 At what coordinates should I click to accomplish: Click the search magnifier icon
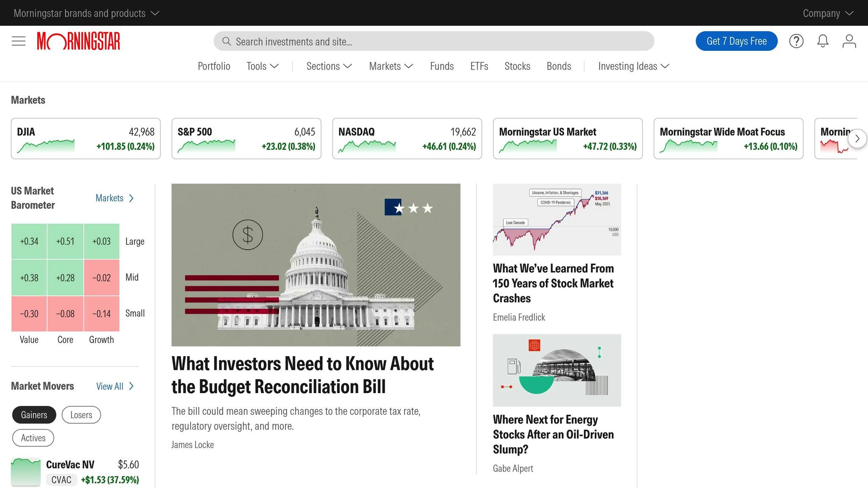[x=227, y=41]
